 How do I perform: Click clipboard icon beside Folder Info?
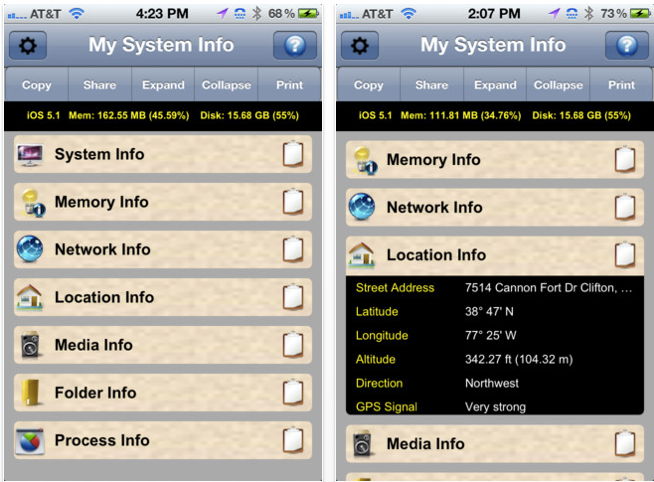click(292, 393)
